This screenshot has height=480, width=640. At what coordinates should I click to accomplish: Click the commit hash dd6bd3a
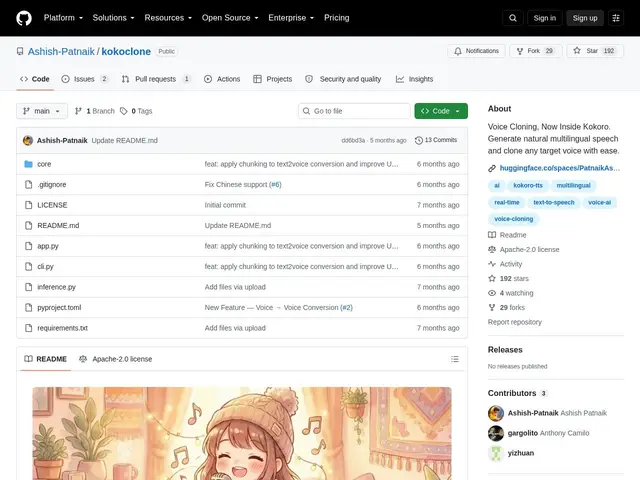(x=353, y=140)
